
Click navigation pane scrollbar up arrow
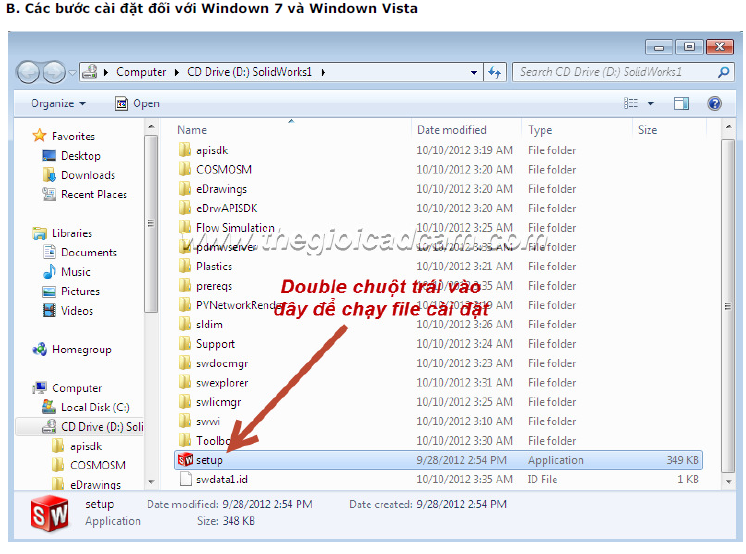(151, 127)
